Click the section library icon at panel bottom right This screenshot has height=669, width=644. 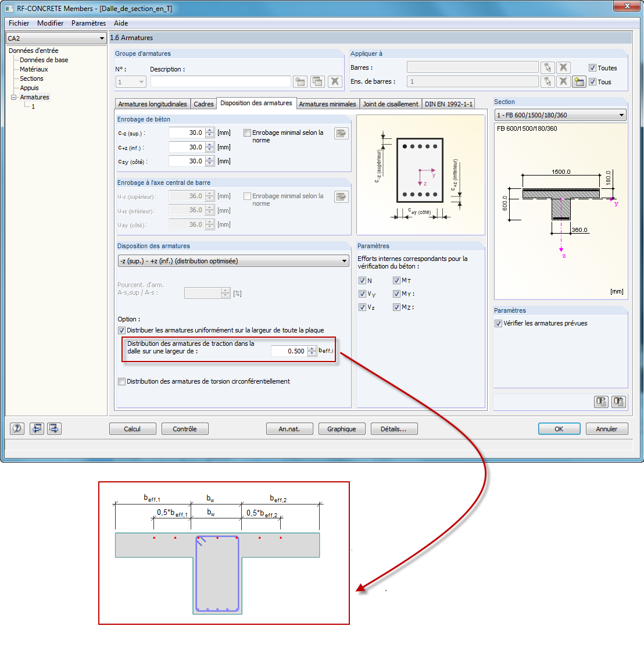point(619,402)
